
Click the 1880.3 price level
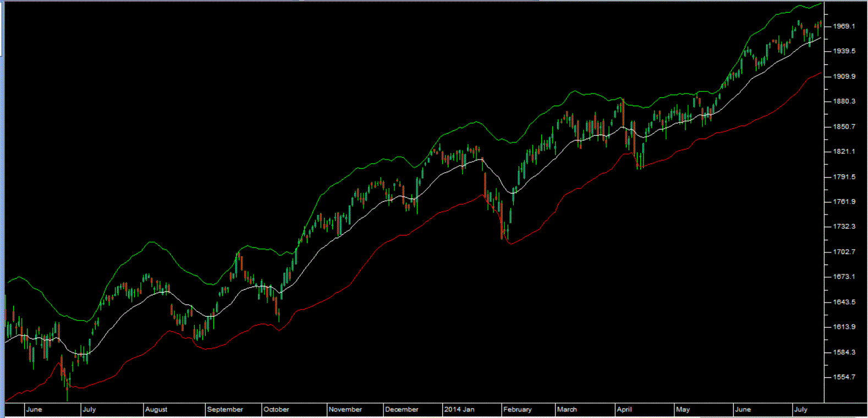844,102
